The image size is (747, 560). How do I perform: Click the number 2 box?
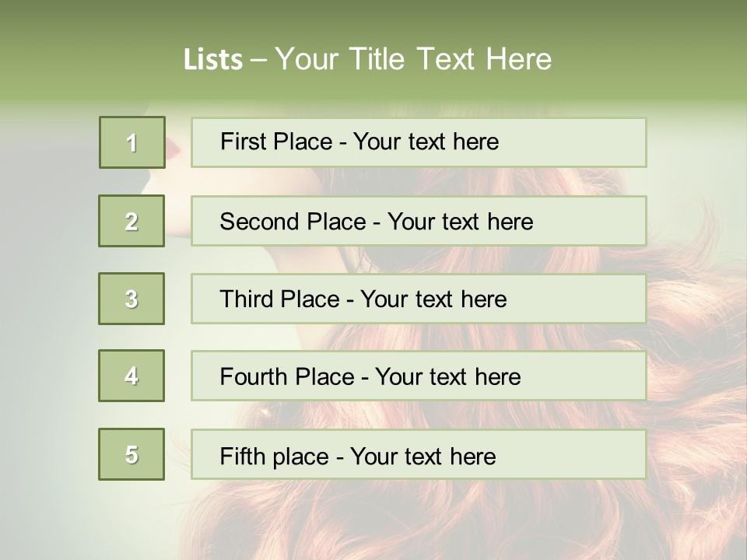[x=132, y=221]
